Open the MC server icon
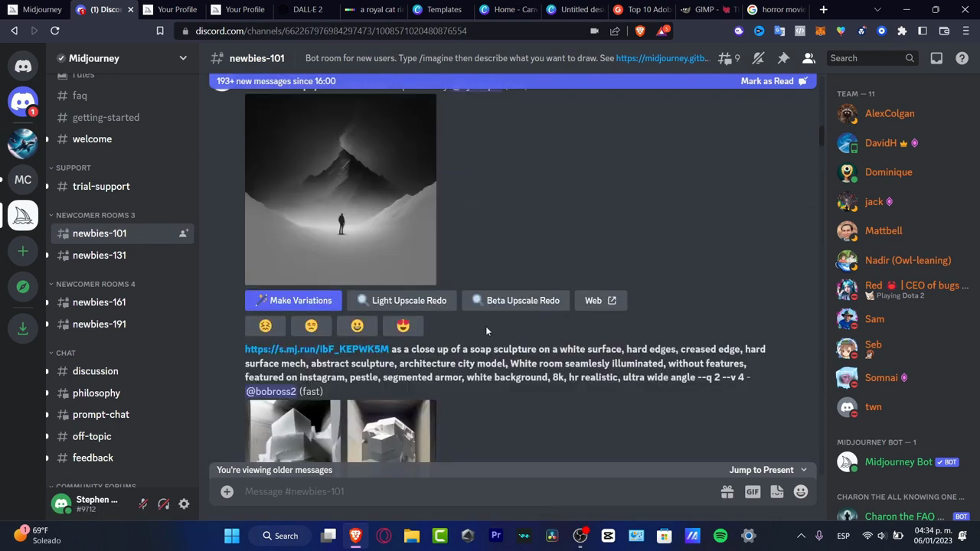Screen dimensions: 980x551 (23, 180)
